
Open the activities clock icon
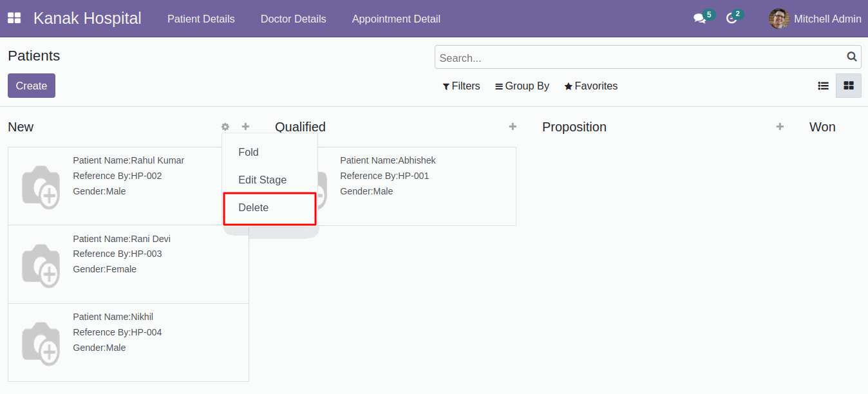click(731, 19)
